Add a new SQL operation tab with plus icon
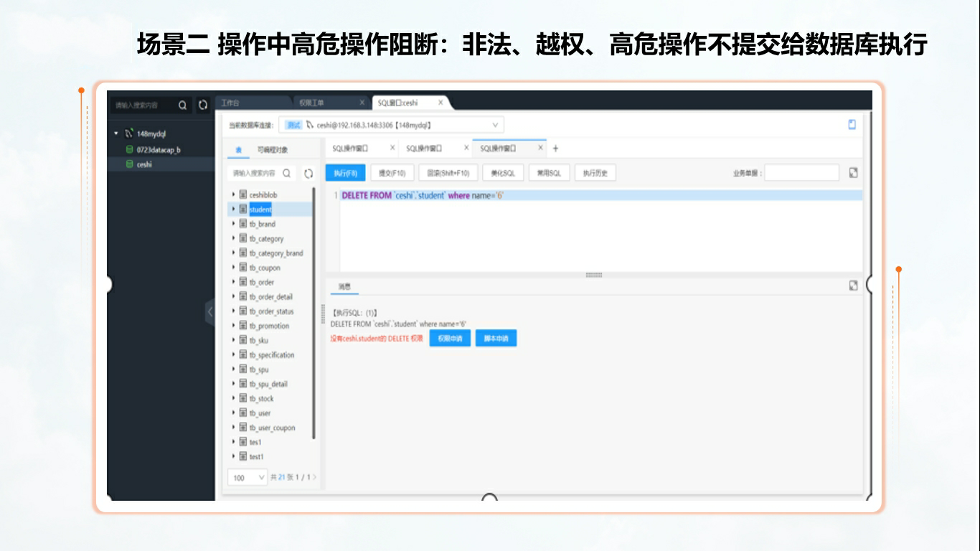980x551 pixels. [555, 149]
